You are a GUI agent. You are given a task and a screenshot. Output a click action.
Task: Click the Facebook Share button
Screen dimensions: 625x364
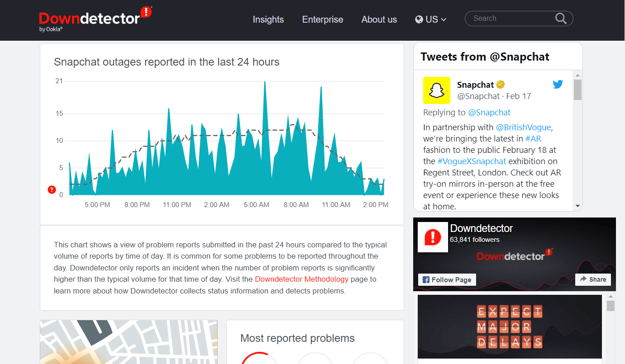(593, 279)
